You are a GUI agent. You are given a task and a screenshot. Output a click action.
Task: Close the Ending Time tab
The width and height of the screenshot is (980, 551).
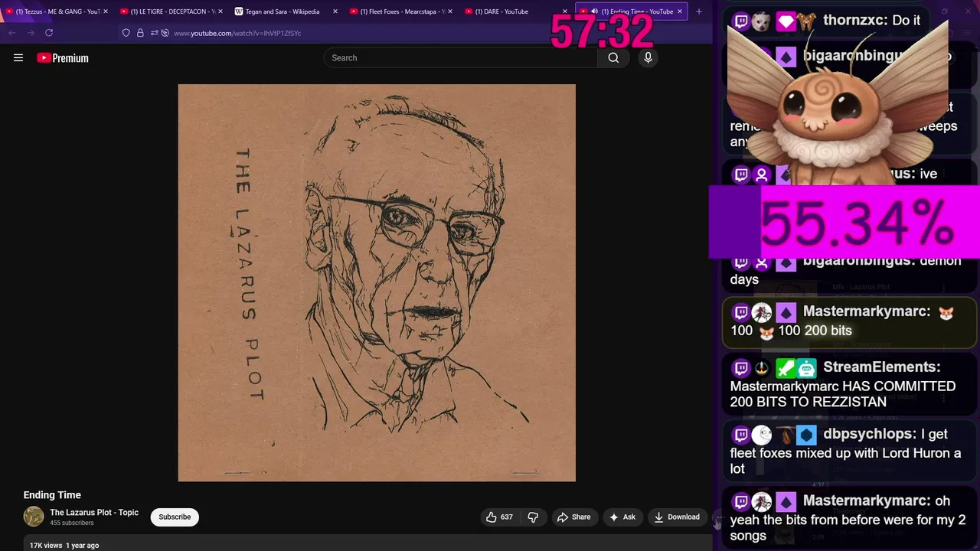679,11
